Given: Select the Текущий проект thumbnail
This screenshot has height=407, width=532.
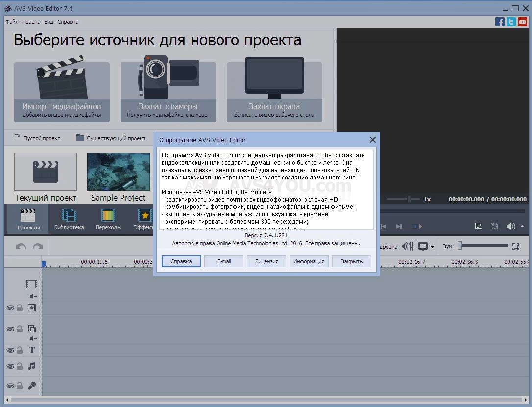Looking at the screenshot, I should pos(46,172).
